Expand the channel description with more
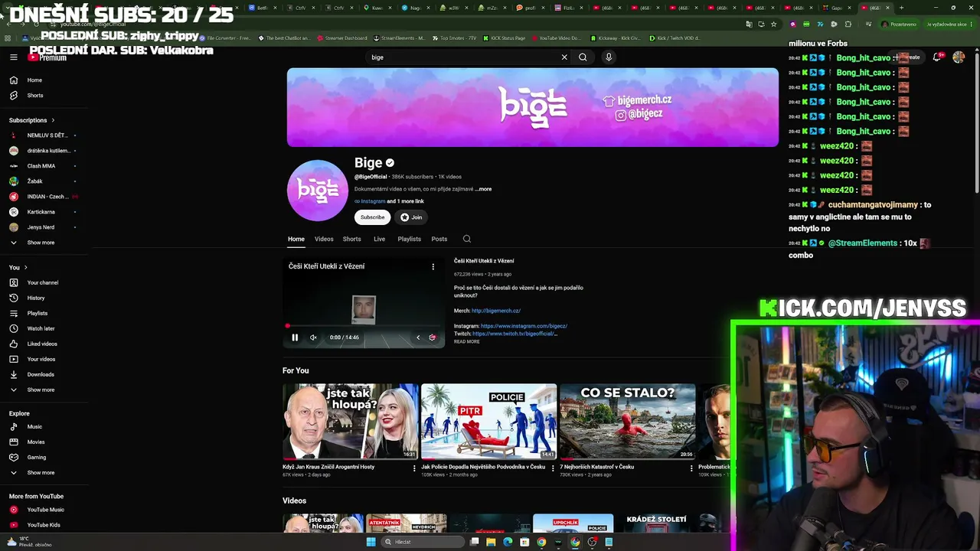Viewport: 980px width, 551px height. [x=484, y=189]
